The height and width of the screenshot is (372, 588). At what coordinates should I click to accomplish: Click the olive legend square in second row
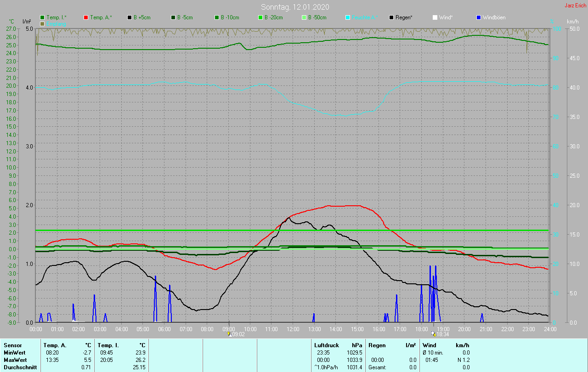coord(43,23)
